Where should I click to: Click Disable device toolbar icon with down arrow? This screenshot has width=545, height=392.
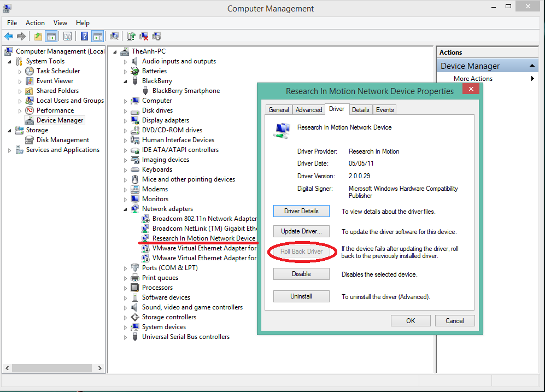(x=156, y=36)
